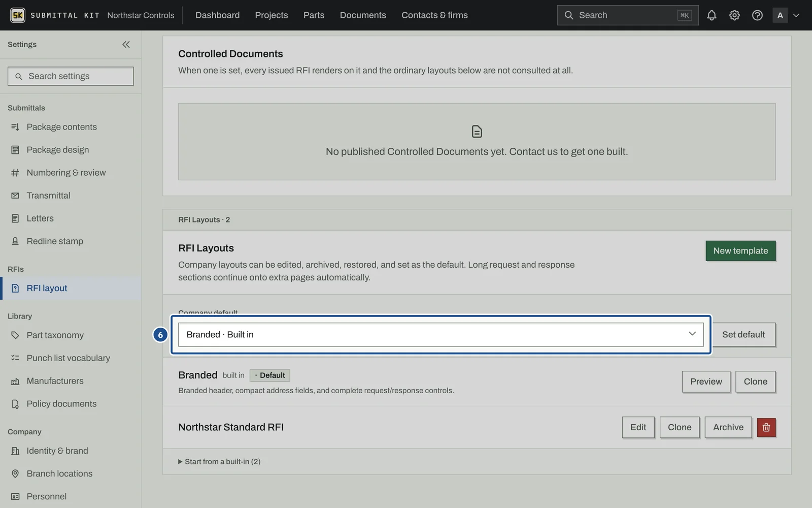Open the notifications bell
The width and height of the screenshot is (812, 508).
tap(712, 15)
